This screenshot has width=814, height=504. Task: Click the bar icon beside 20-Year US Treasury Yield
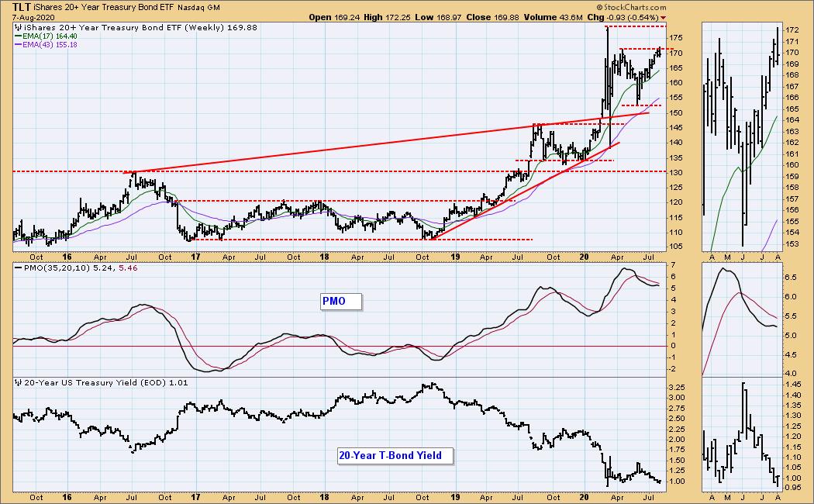(x=18, y=382)
